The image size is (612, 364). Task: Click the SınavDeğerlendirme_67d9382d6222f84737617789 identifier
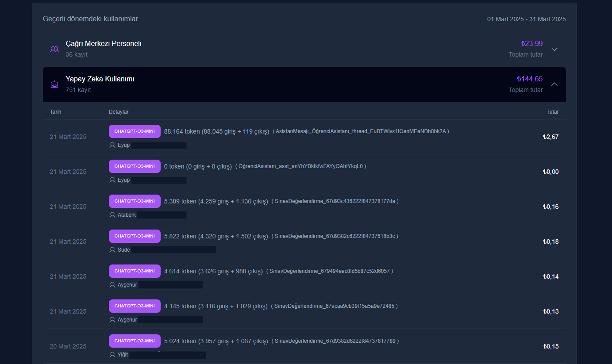point(335,341)
